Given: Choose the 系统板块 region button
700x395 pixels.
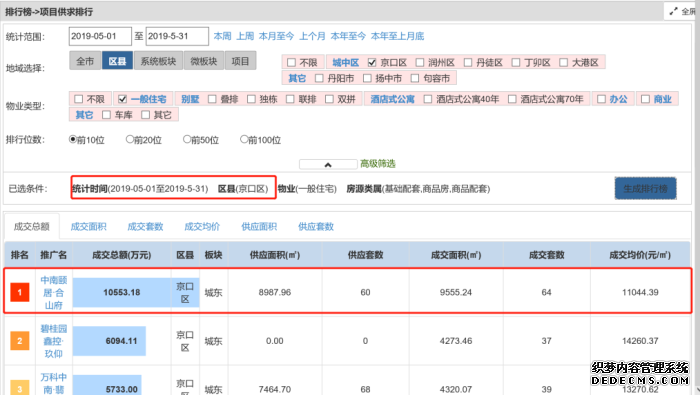Looking at the screenshot, I should pyautogui.click(x=158, y=61).
